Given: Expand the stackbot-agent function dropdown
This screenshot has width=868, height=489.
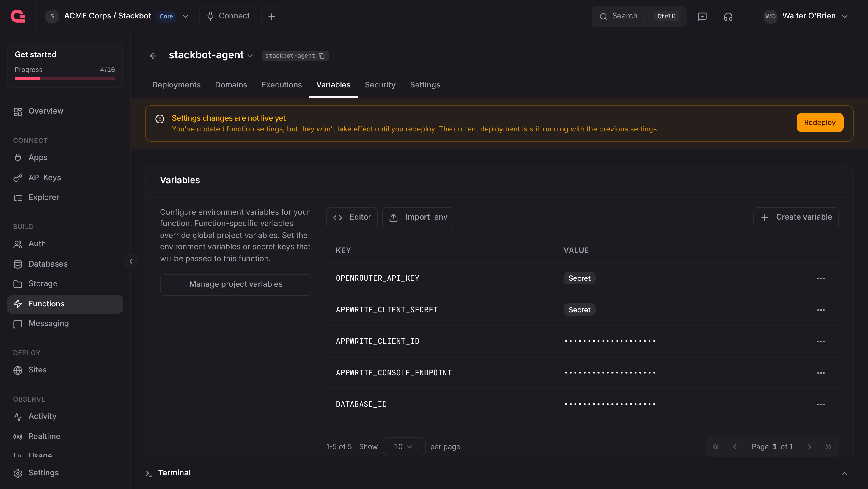Looking at the screenshot, I should [250, 56].
